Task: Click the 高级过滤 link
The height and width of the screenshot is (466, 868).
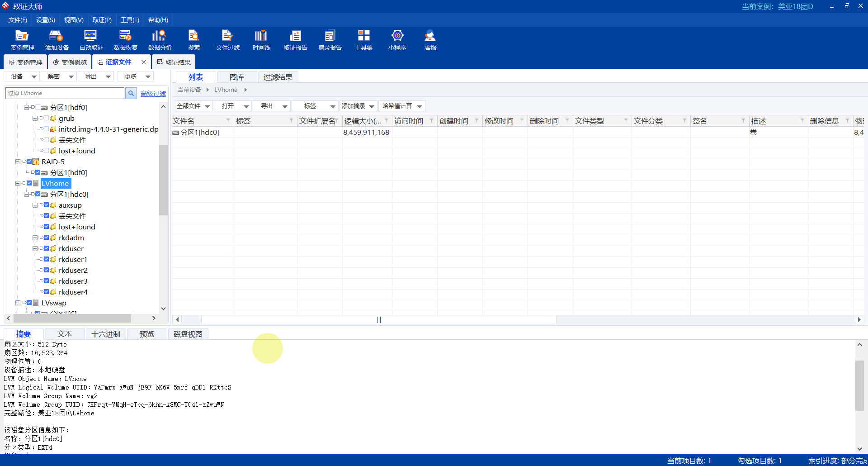Action: [x=153, y=94]
